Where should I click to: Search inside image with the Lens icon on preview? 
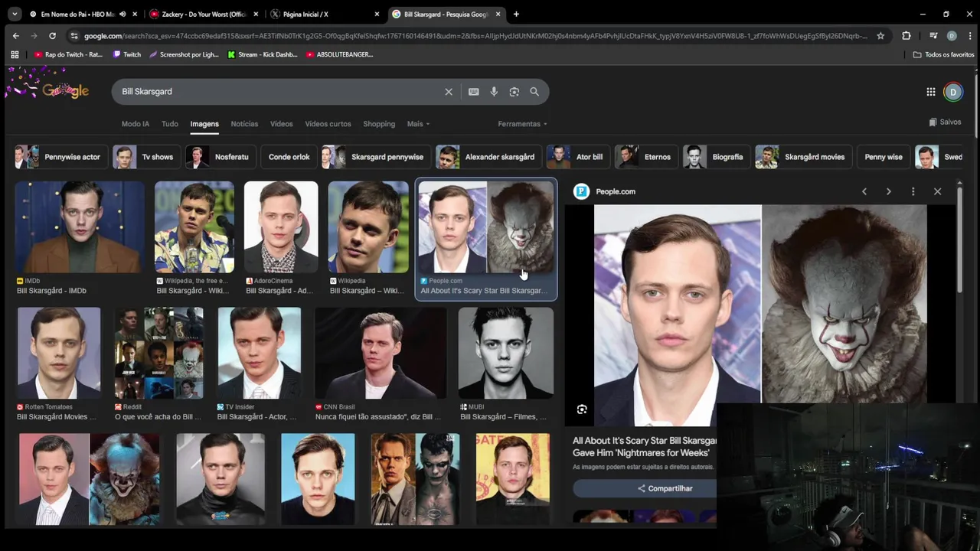582,409
